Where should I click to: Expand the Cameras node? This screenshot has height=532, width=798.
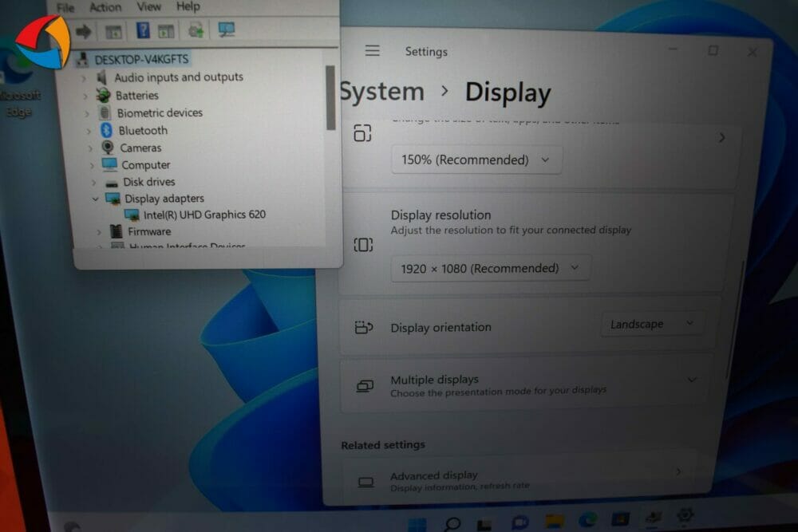pos(91,149)
